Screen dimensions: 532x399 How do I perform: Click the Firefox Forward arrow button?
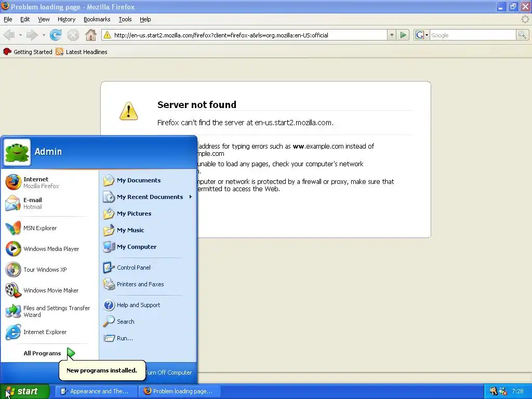[32, 35]
